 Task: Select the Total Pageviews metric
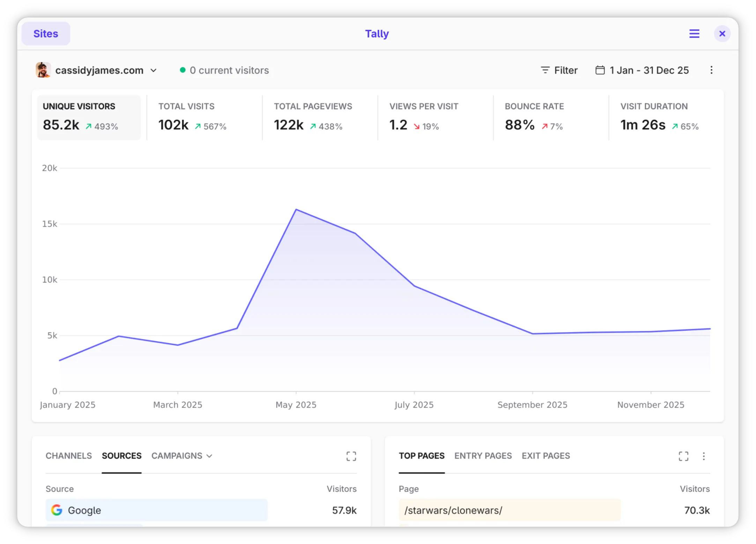[x=320, y=118]
